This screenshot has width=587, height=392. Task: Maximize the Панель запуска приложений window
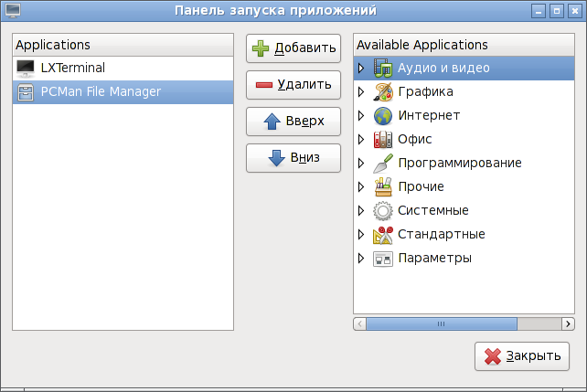556,11
